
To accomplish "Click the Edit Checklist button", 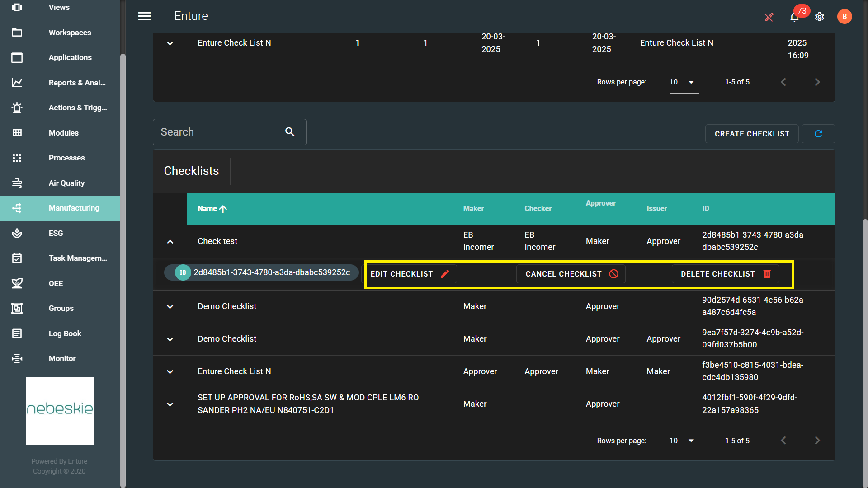I will click(410, 274).
